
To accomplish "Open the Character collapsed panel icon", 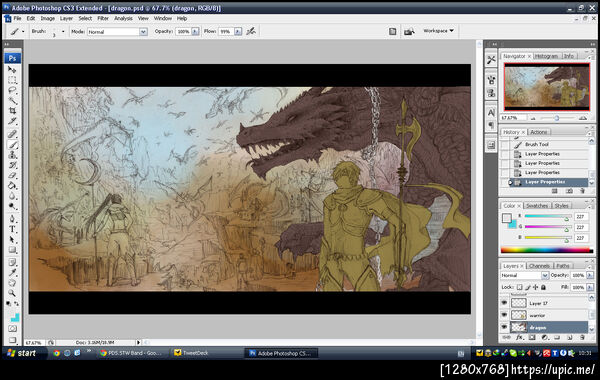I will (x=491, y=113).
